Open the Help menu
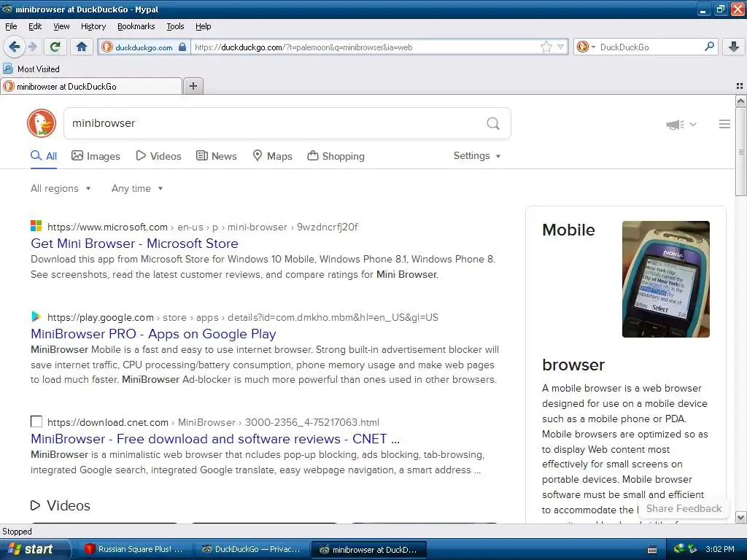 (203, 26)
